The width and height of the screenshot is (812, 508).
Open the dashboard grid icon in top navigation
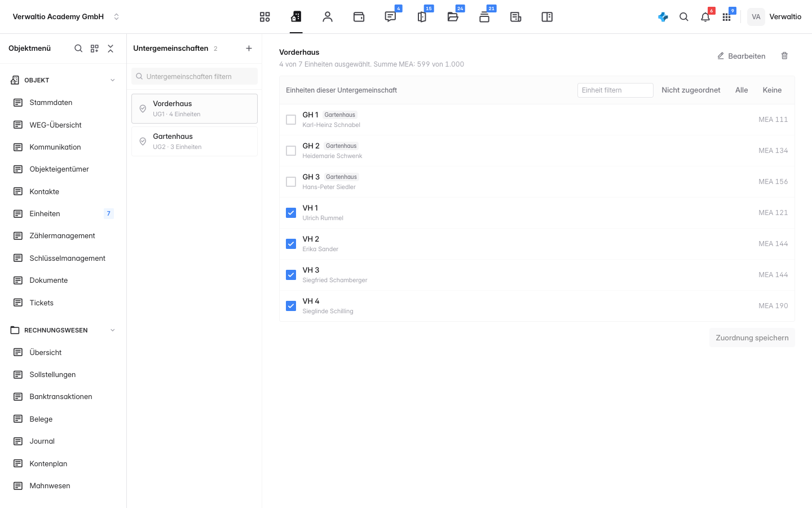[265, 17]
